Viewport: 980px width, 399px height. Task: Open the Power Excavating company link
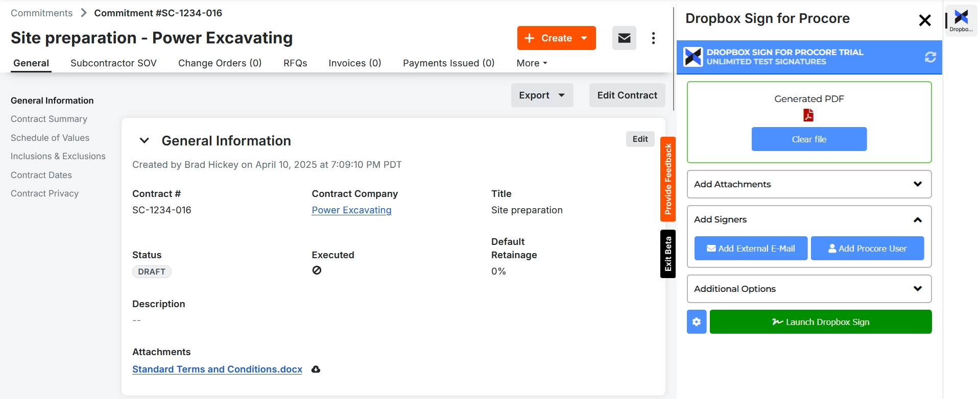[351, 210]
